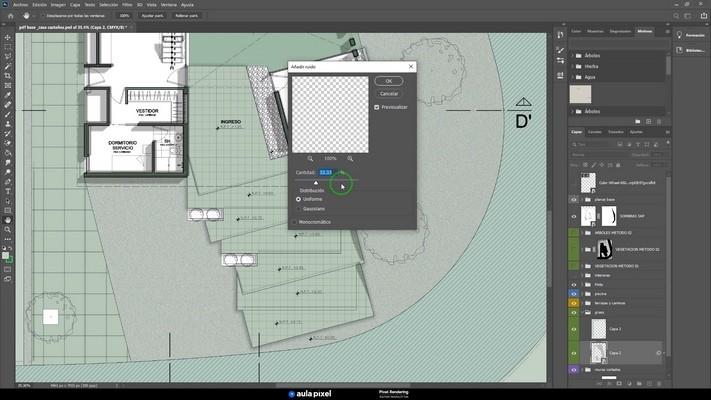Open the search icon at top right

(676, 15)
